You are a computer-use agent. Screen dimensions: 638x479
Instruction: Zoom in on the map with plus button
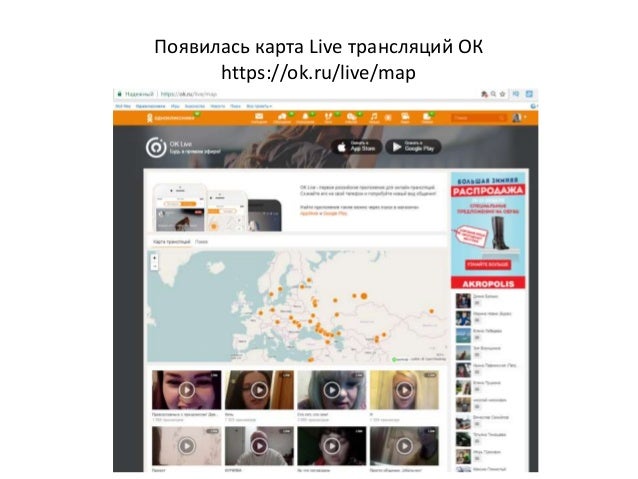point(154,258)
